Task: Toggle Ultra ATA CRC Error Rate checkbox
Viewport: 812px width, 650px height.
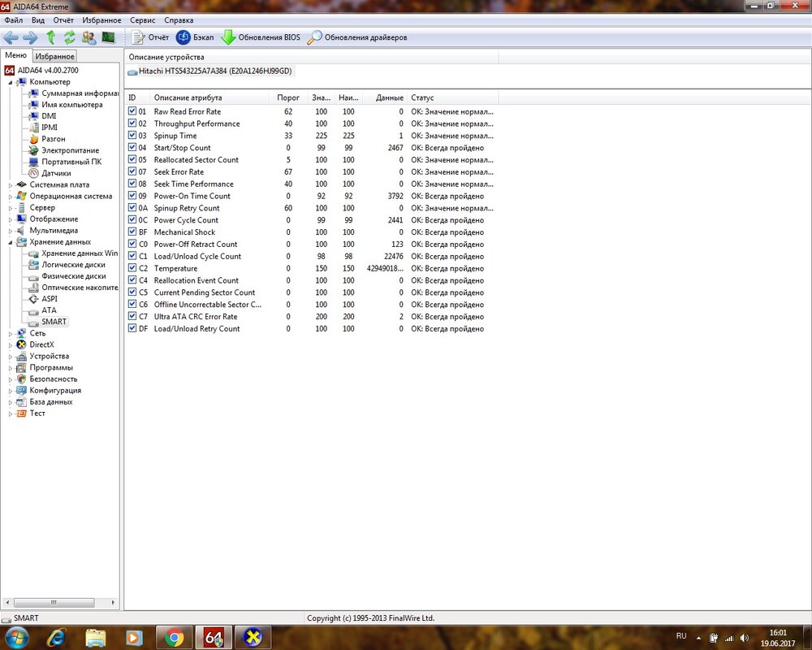Action: pyautogui.click(x=132, y=316)
